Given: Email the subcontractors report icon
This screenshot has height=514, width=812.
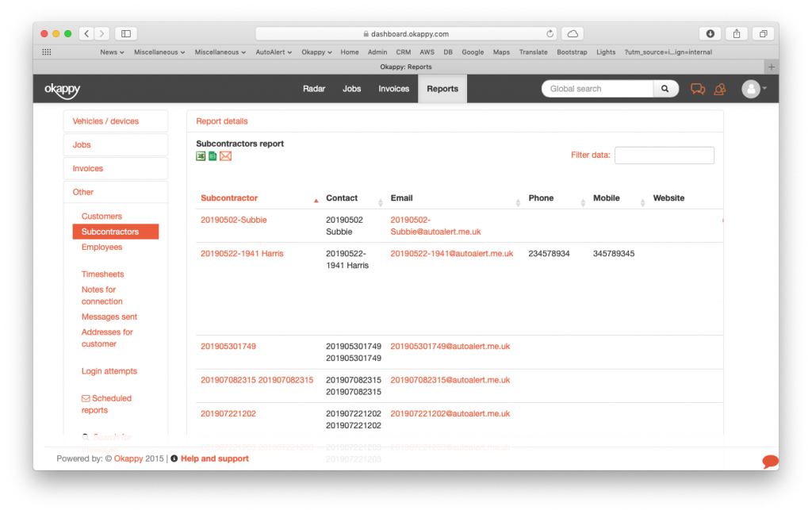Looking at the screenshot, I should point(225,156).
